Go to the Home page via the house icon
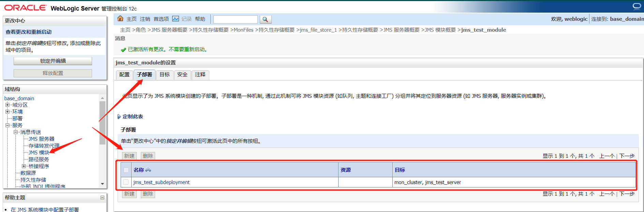 click(120, 18)
